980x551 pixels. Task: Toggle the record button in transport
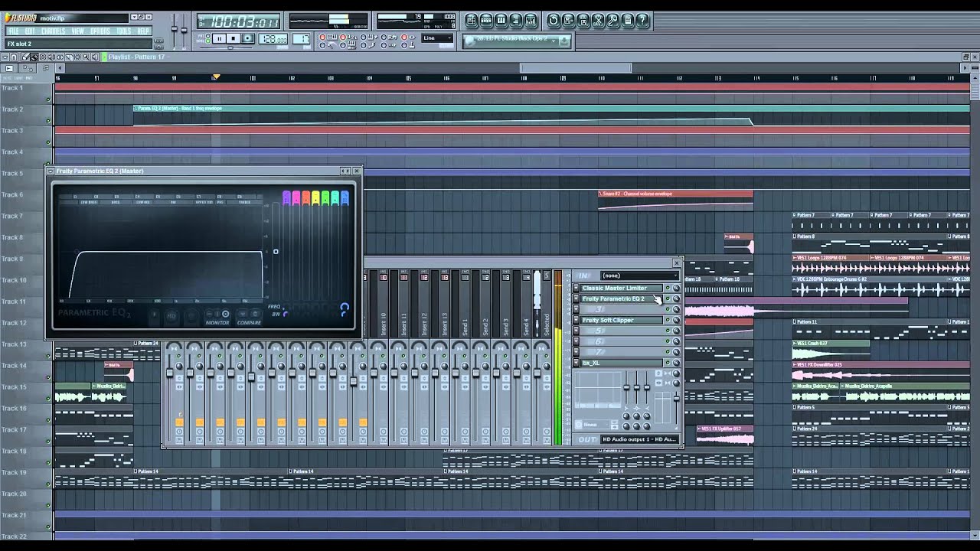click(x=247, y=38)
